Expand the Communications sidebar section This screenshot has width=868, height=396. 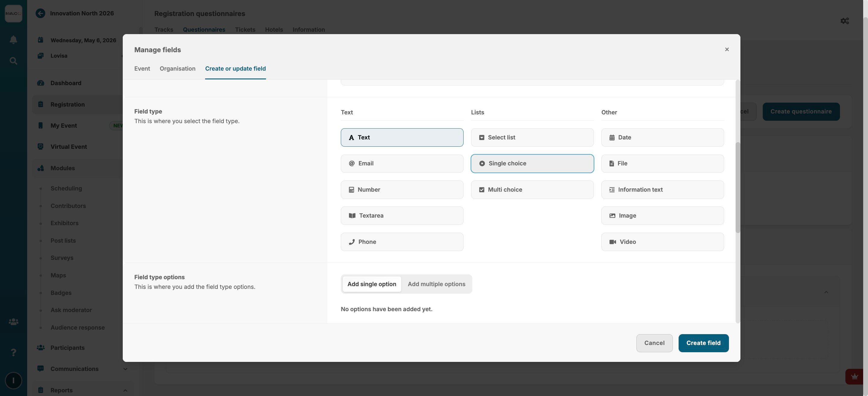125,369
